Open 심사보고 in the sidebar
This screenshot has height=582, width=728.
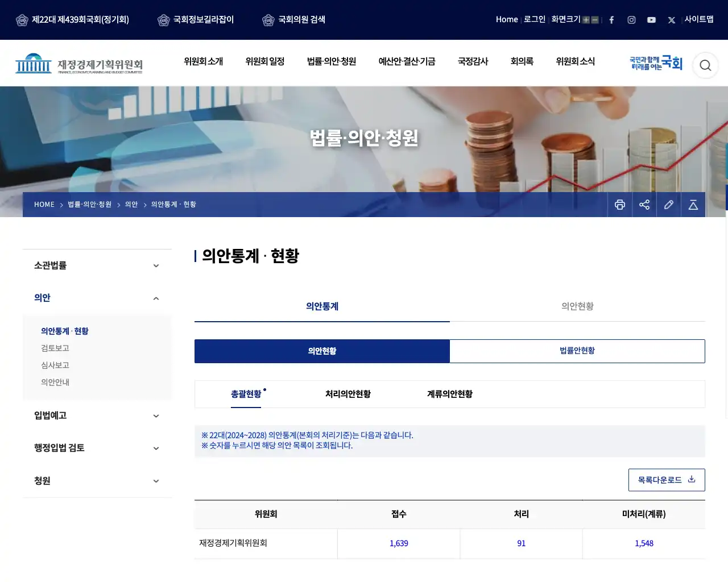pos(55,365)
